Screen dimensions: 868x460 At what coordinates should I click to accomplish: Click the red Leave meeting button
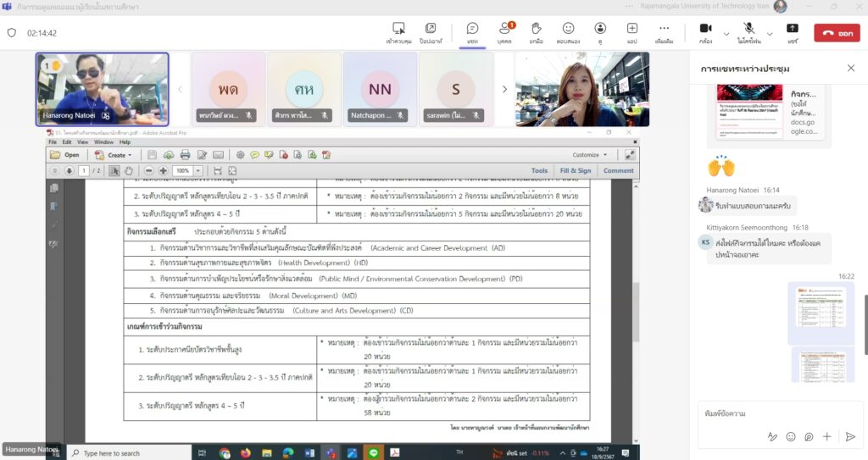[836, 33]
